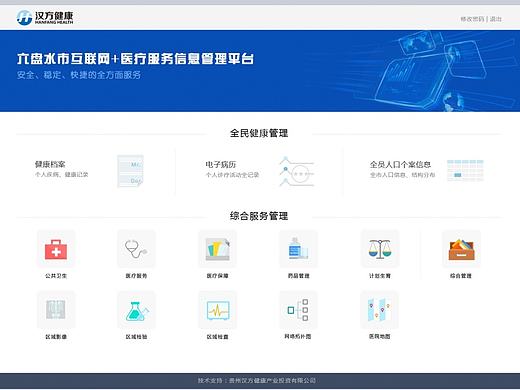The height and width of the screenshot is (390, 520).
Task: Click the 网络拓扑图 label
Action: [x=298, y=336]
